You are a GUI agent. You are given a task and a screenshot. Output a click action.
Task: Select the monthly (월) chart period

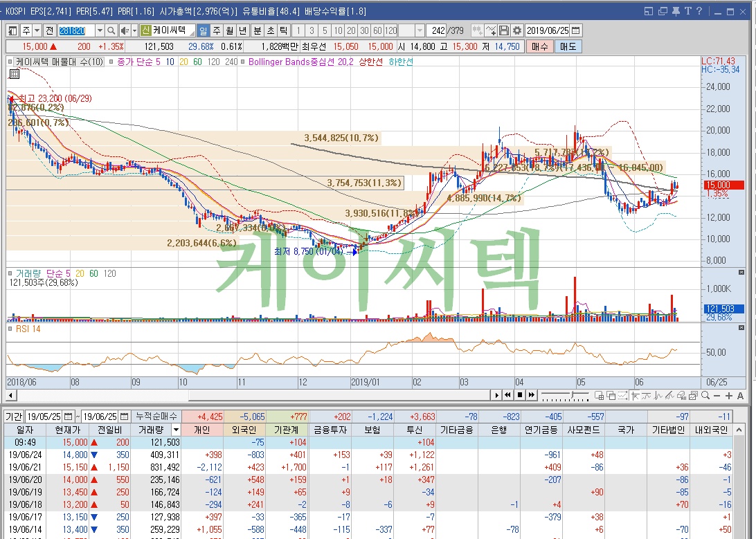[230, 31]
